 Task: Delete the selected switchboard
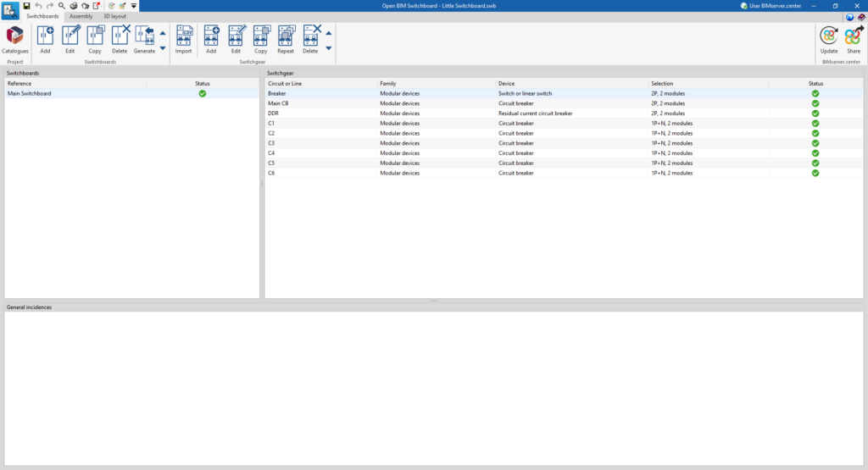120,40
